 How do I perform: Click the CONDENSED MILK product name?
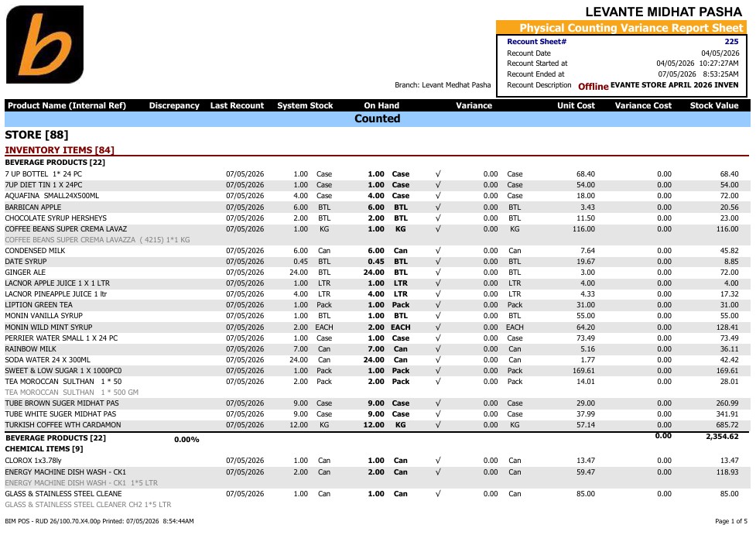pyautogui.click(x=35, y=251)
